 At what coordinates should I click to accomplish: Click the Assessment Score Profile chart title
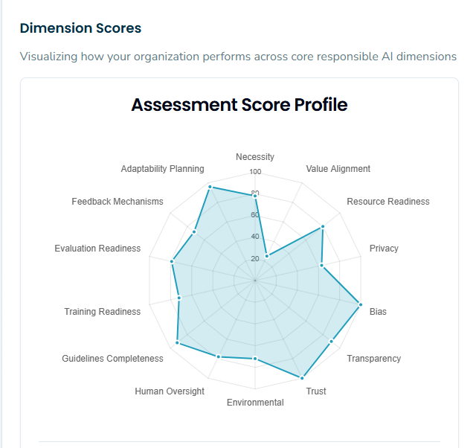239,105
